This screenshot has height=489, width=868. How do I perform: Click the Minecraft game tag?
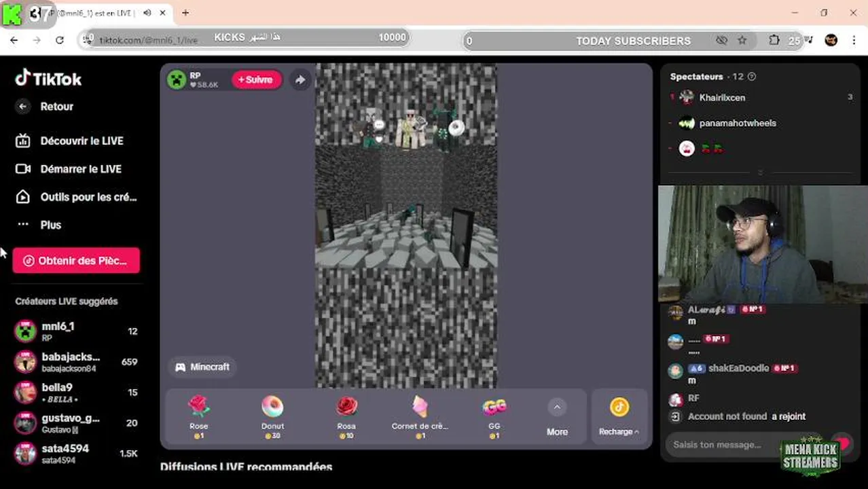pos(202,367)
